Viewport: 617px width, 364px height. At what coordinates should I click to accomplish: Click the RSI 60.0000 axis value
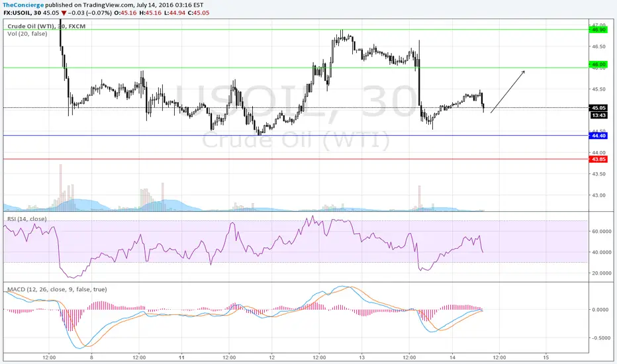click(x=602, y=232)
